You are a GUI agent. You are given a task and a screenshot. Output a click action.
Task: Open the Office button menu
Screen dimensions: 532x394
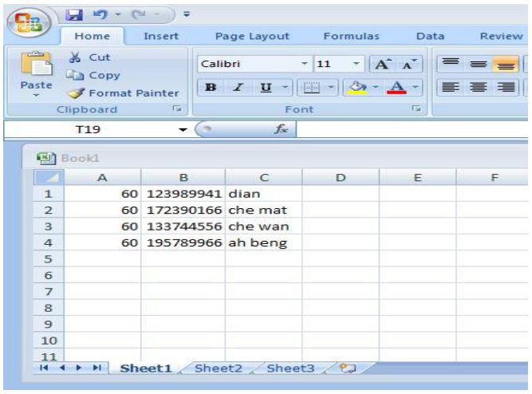[x=29, y=23]
